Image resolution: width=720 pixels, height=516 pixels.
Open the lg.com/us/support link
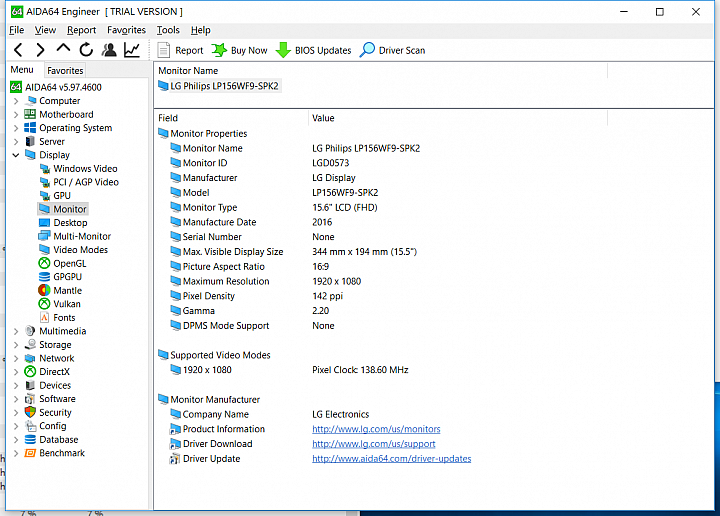coord(374,444)
